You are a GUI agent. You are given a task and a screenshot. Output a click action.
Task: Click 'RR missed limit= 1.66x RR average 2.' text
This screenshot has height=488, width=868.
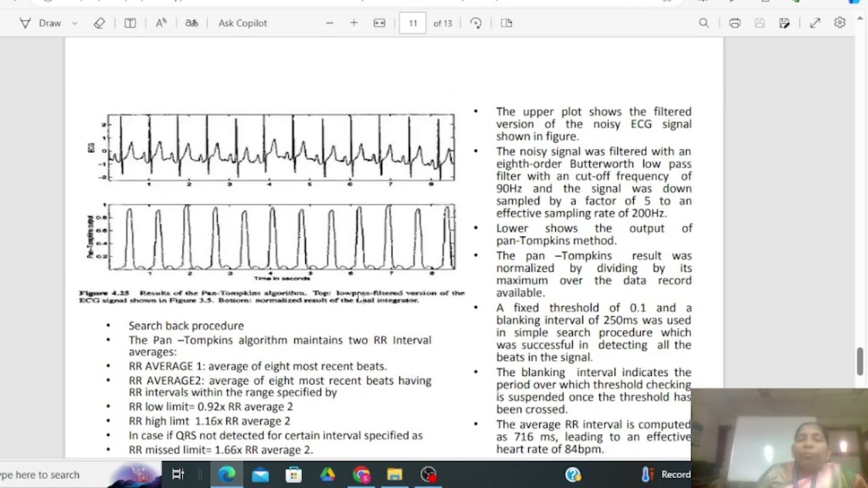pyautogui.click(x=221, y=450)
